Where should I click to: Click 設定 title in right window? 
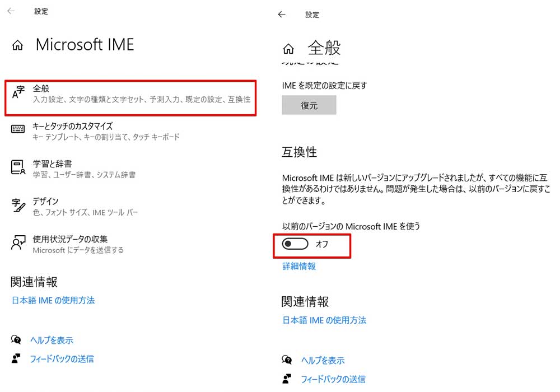point(312,15)
